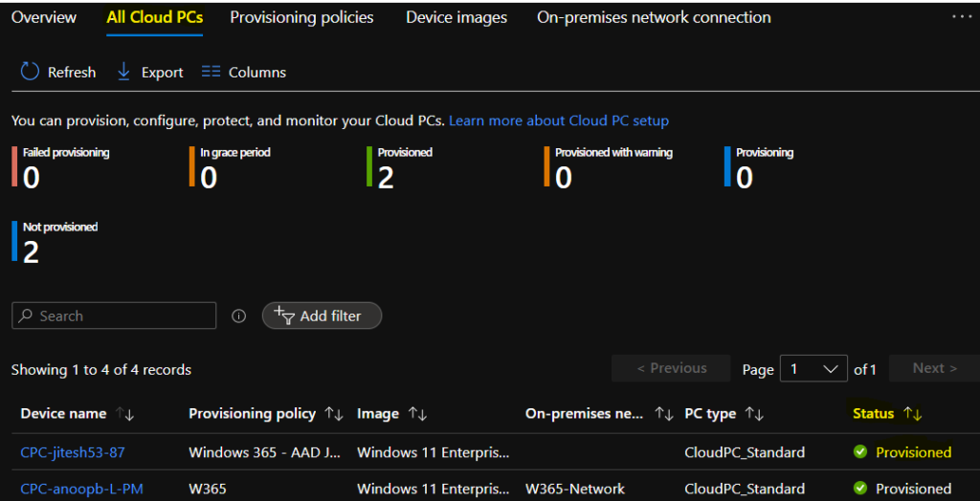Click the W365 provisioning policy cell
The height and width of the screenshot is (501, 980).
coord(208,490)
